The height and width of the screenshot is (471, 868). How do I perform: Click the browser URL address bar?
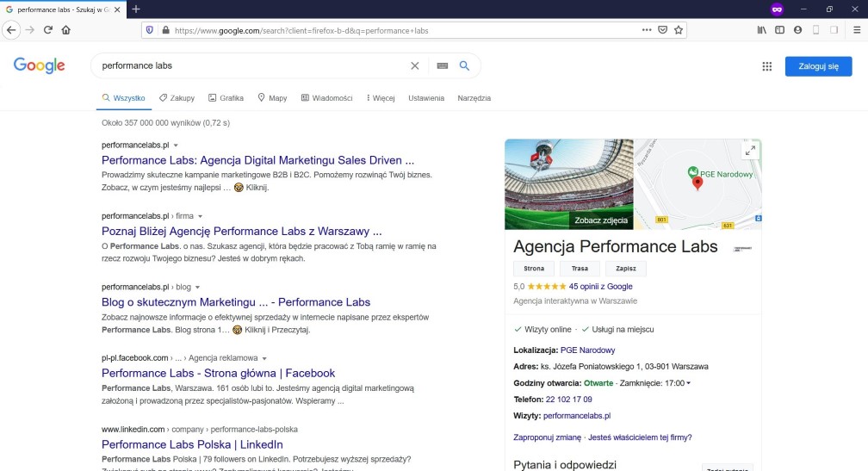(404, 30)
